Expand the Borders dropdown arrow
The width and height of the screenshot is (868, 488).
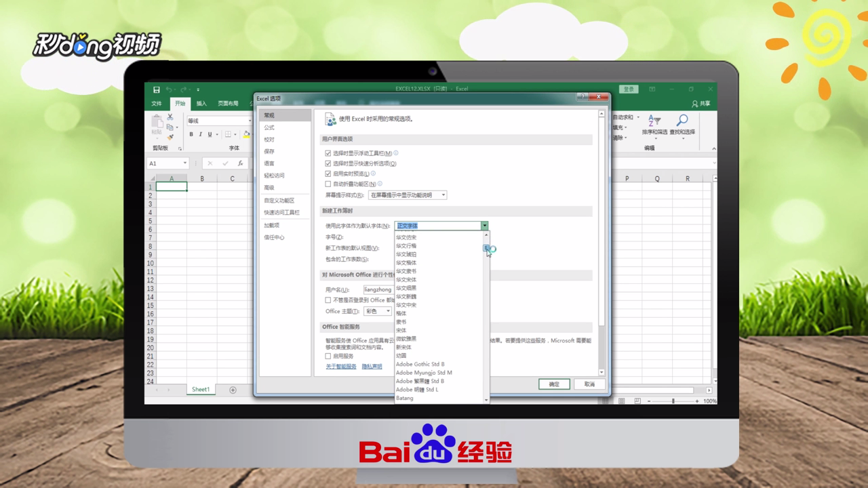235,134
